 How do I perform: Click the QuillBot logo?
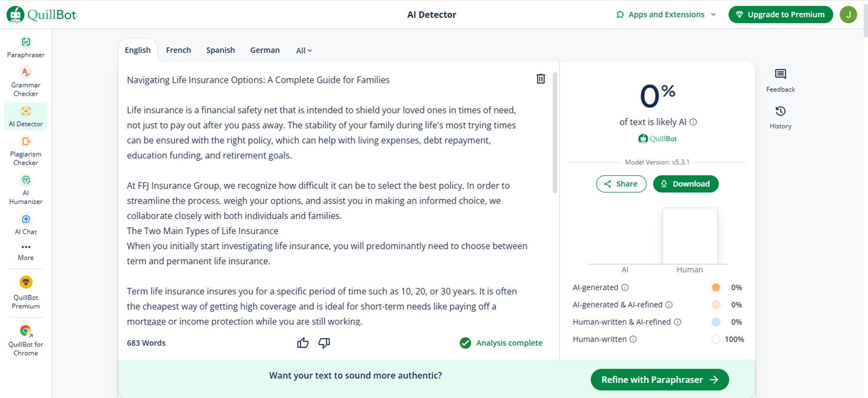[41, 15]
